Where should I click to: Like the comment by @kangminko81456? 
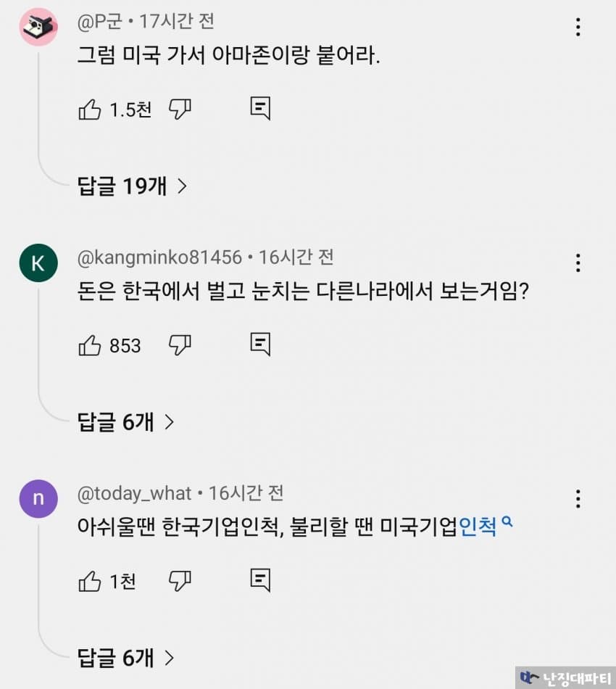pyautogui.click(x=89, y=345)
